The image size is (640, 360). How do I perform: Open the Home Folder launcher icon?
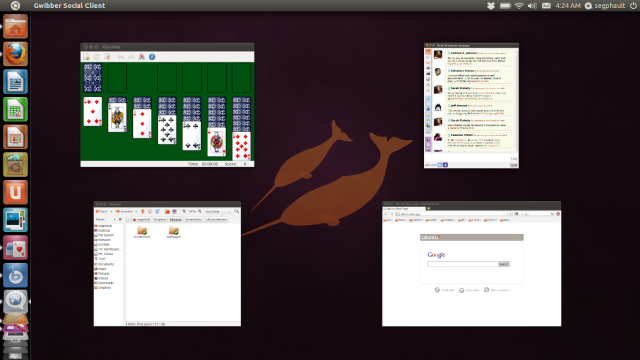point(16,27)
